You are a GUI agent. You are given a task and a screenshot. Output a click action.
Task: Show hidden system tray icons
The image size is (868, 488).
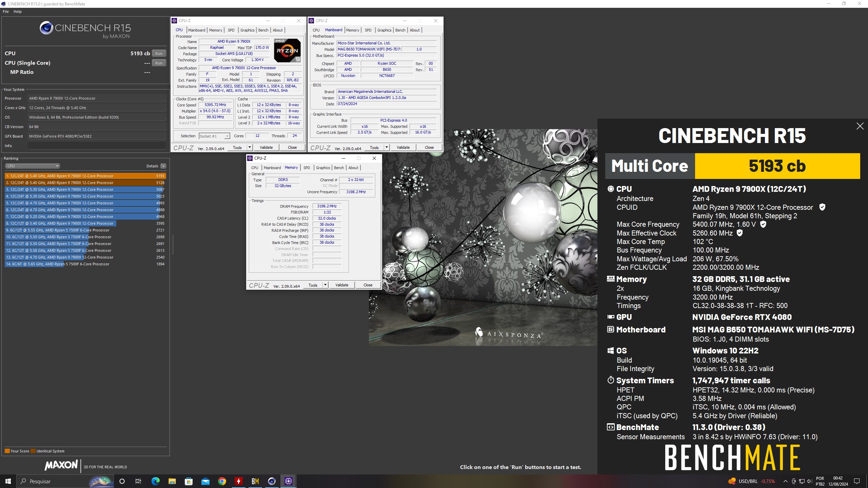click(785, 481)
